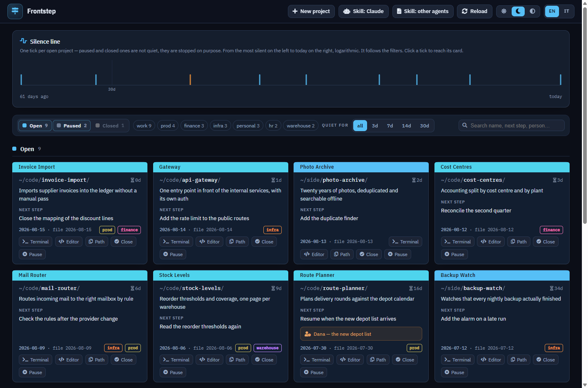Screen dimensions: 588x388
Task: Filter by the finance 3 tag chip
Action: 194,126
